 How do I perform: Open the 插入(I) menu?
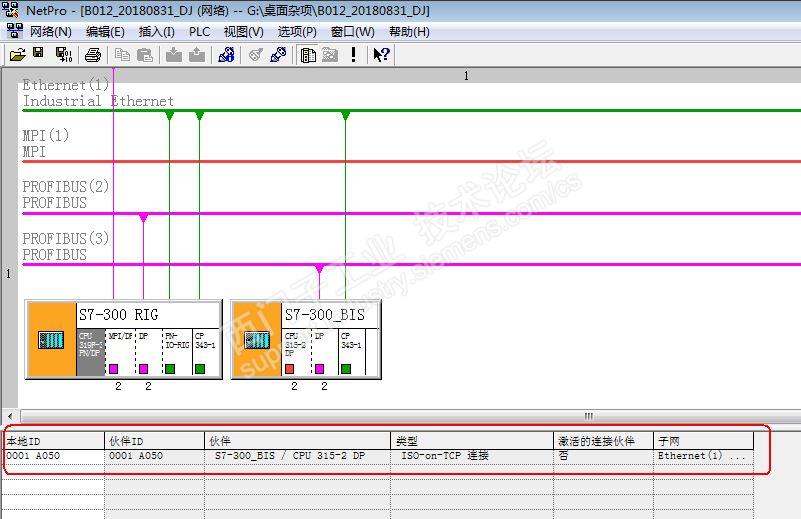[156, 32]
